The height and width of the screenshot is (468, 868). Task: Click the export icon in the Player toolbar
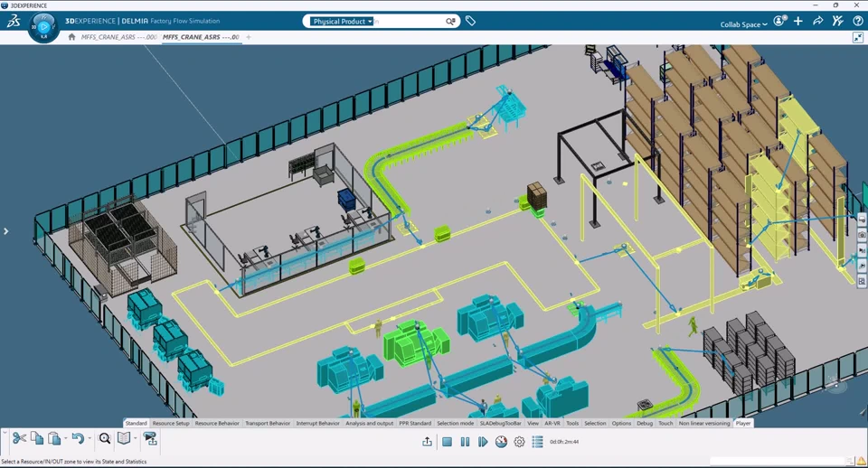click(427, 442)
